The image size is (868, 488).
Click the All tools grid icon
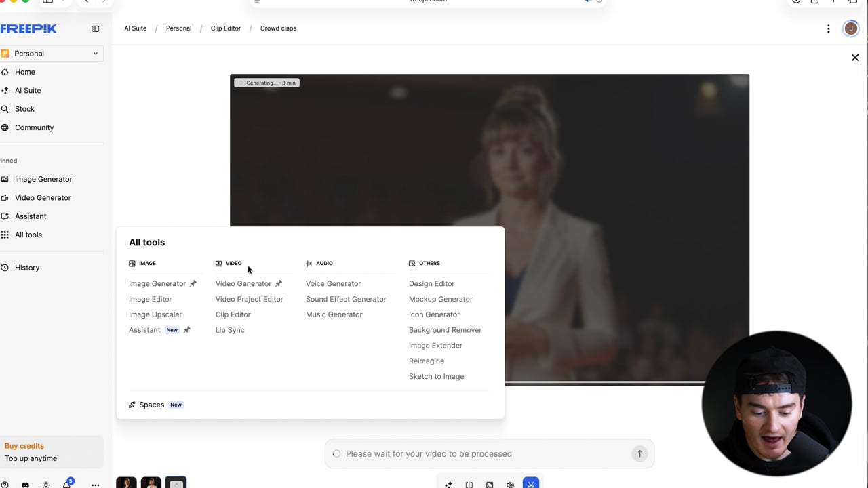point(5,235)
